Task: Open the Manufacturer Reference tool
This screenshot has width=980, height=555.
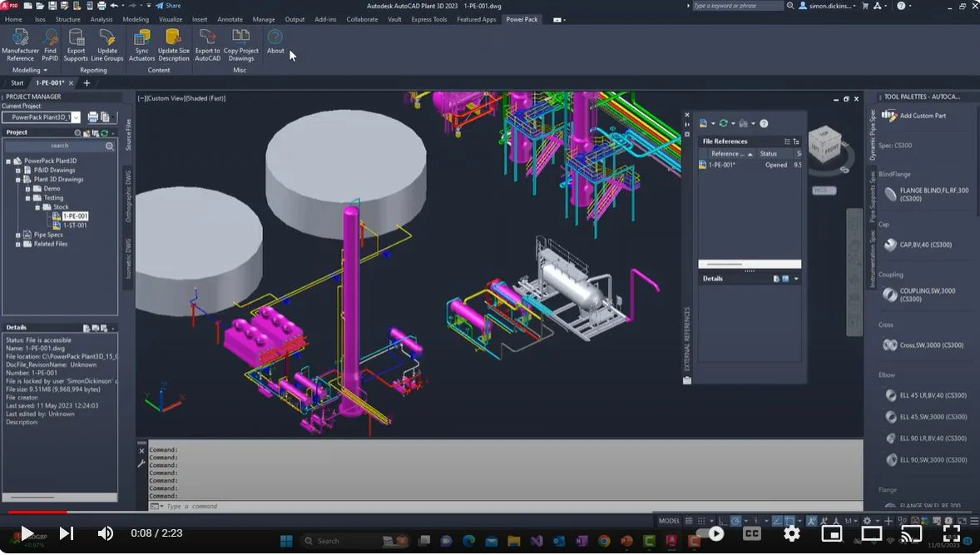Action: pyautogui.click(x=20, y=45)
